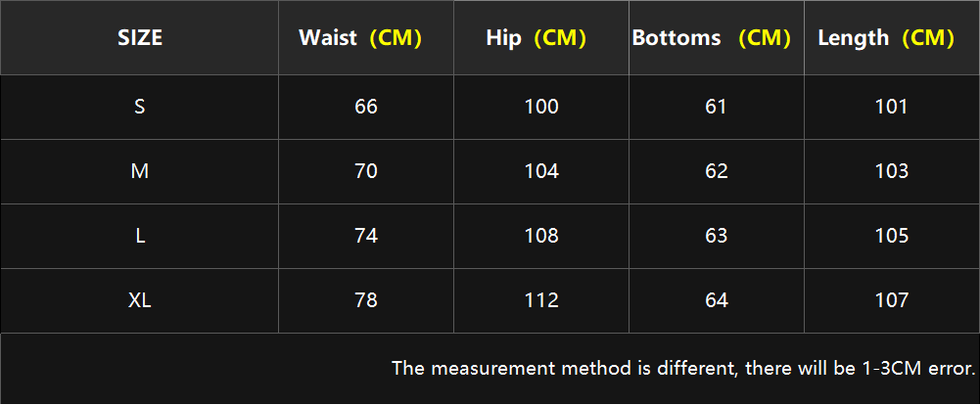Select length value 103 in M row
The image size is (980, 405).
click(x=892, y=171)
